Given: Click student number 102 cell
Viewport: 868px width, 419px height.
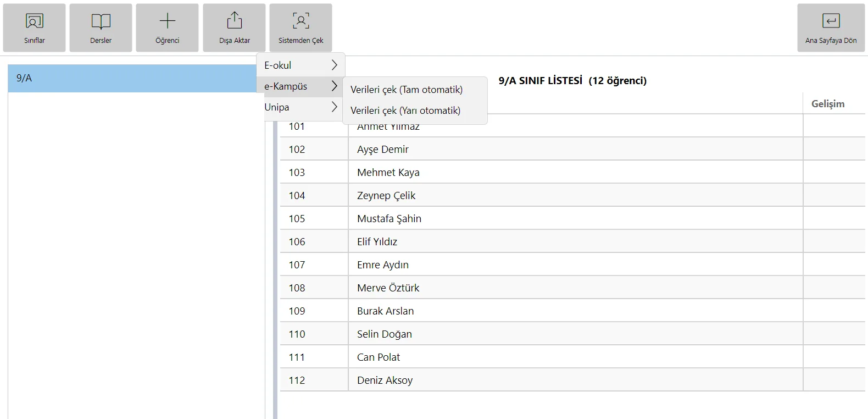Looking at the screenshot, I should point(314,149).
